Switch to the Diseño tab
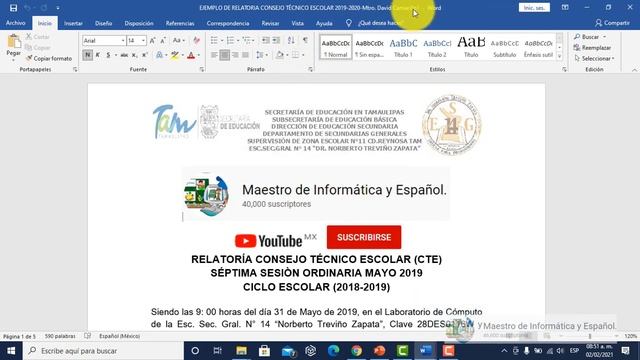Image resolution: width=640 pixels, height=360 pixels. click(103, 23)
